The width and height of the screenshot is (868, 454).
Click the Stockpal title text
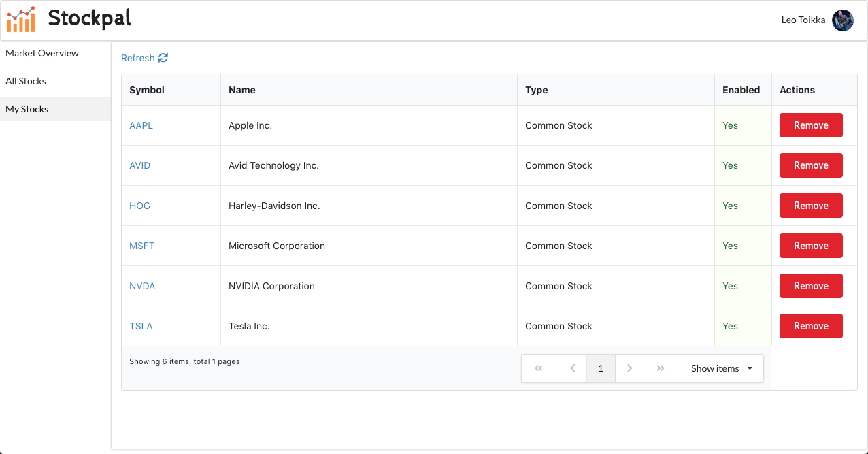coord(90,18)
